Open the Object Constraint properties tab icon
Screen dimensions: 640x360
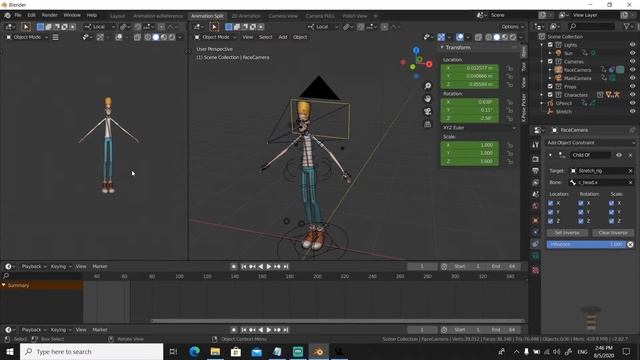(536, 244)
